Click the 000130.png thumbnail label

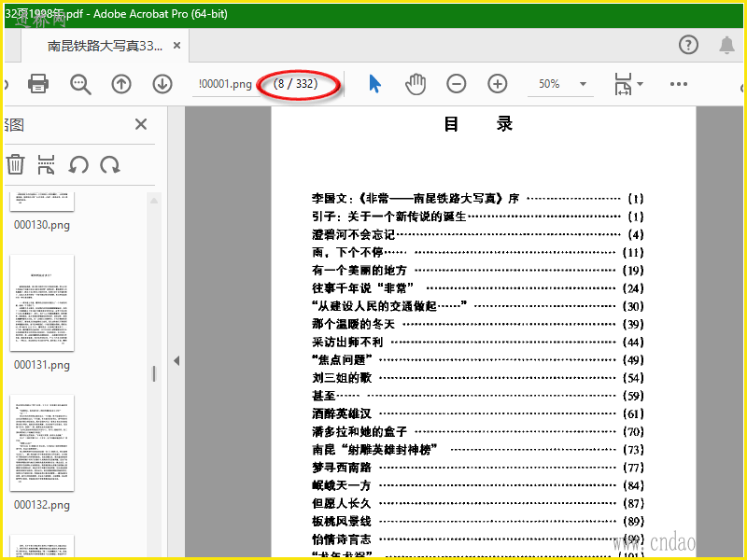pyautogui.click(x=42, y=225)
